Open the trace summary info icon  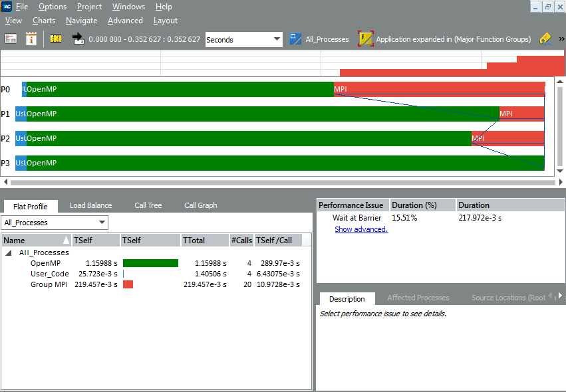(31, 39)
